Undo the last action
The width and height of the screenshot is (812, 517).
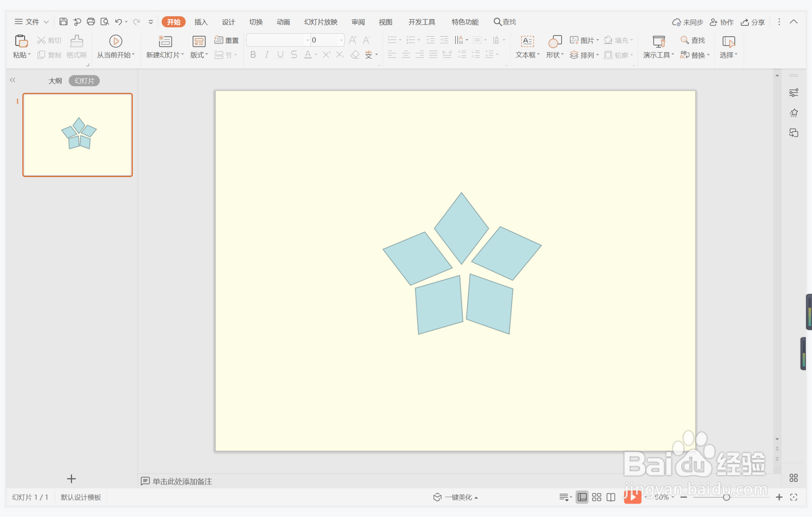point(119,22)
